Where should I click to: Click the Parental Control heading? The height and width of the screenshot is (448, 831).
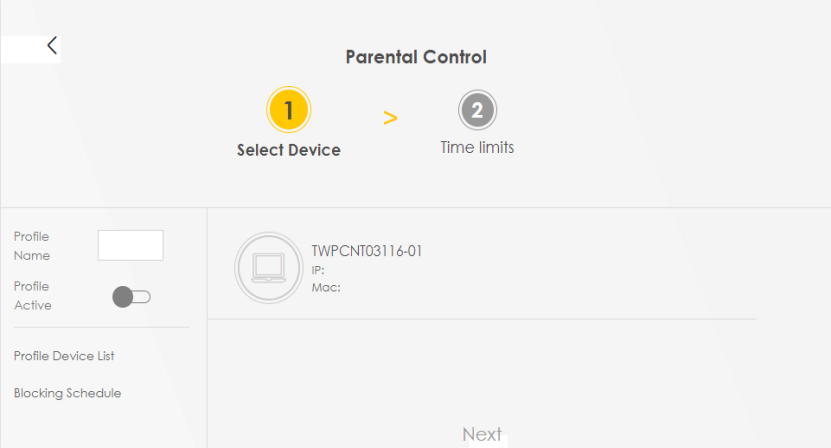coord(416,57)
